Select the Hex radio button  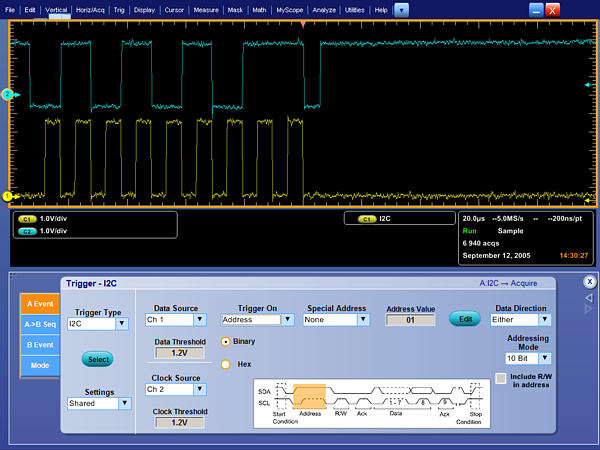[226, 364]
